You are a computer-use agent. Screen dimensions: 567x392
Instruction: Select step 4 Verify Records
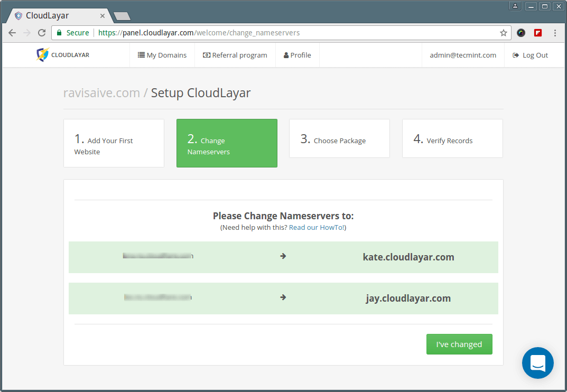(x=452, y=138)
